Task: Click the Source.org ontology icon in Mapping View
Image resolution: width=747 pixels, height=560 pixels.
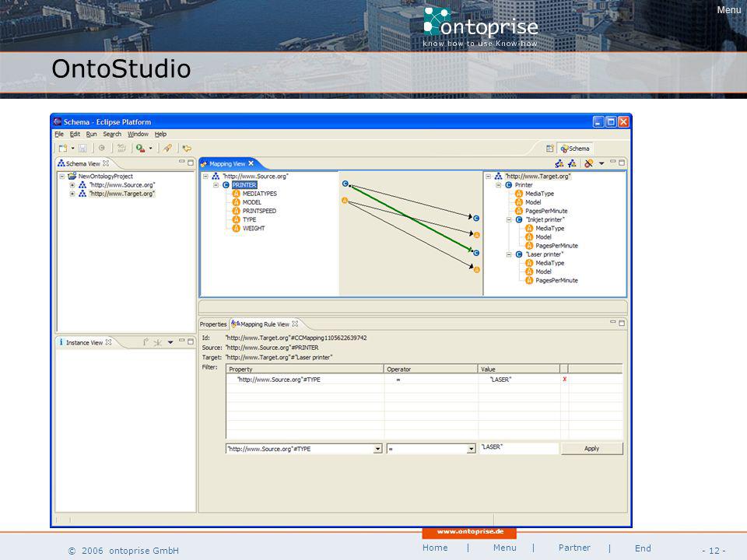Action: pyautogui.click(x=216, y=177)
